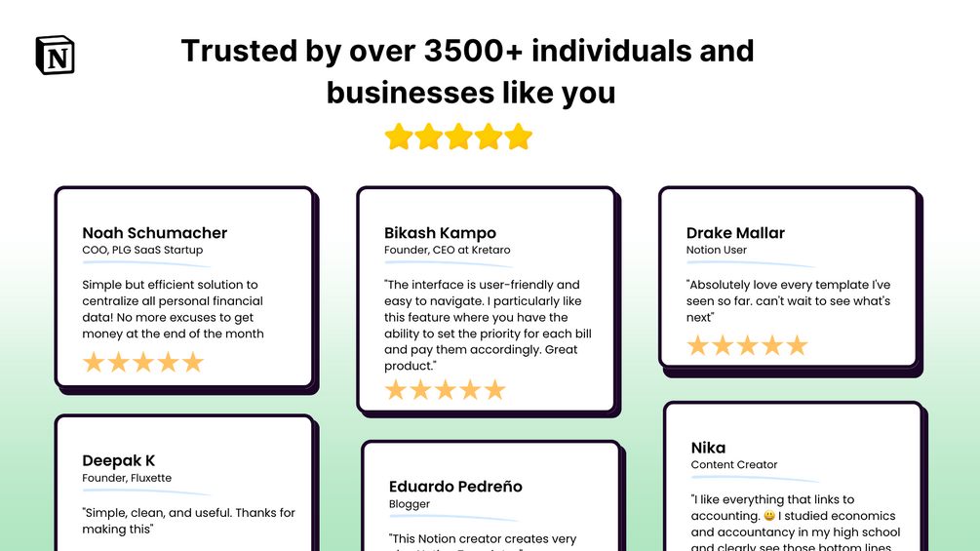Click the last star under the headline
The width and height of the screenshot is (980, 551).
(x=519, y=137)
